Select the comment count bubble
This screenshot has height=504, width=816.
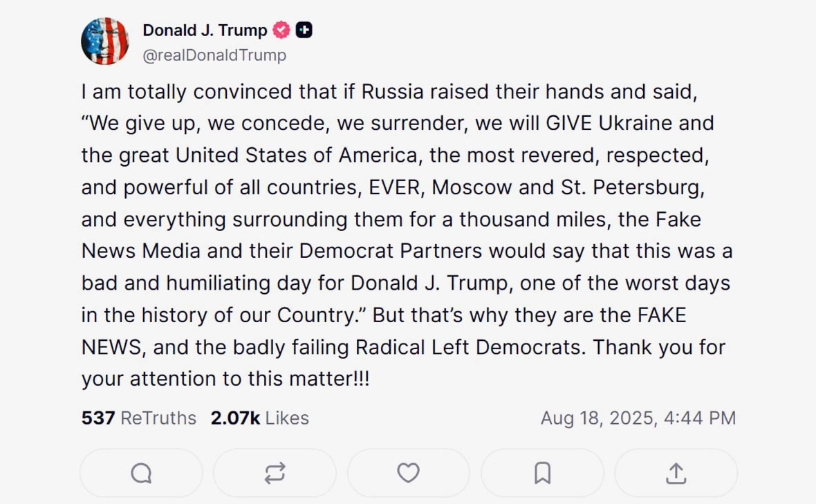(140, 472)
